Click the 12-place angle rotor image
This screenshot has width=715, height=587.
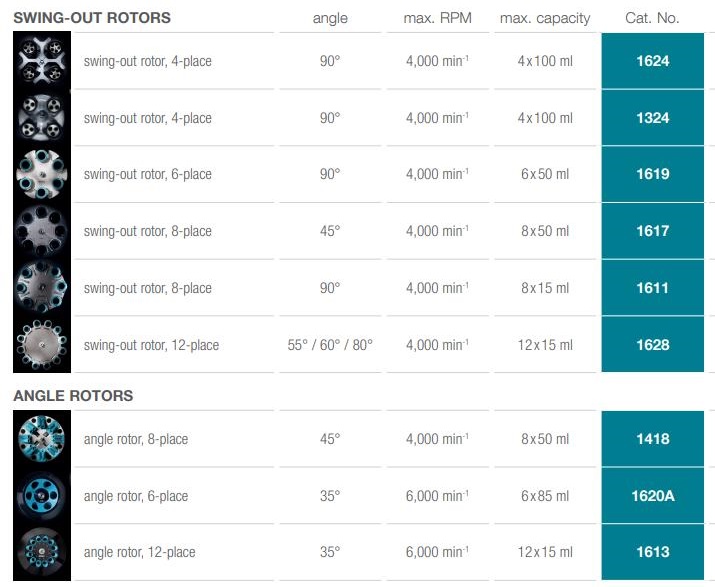[43, 552]
